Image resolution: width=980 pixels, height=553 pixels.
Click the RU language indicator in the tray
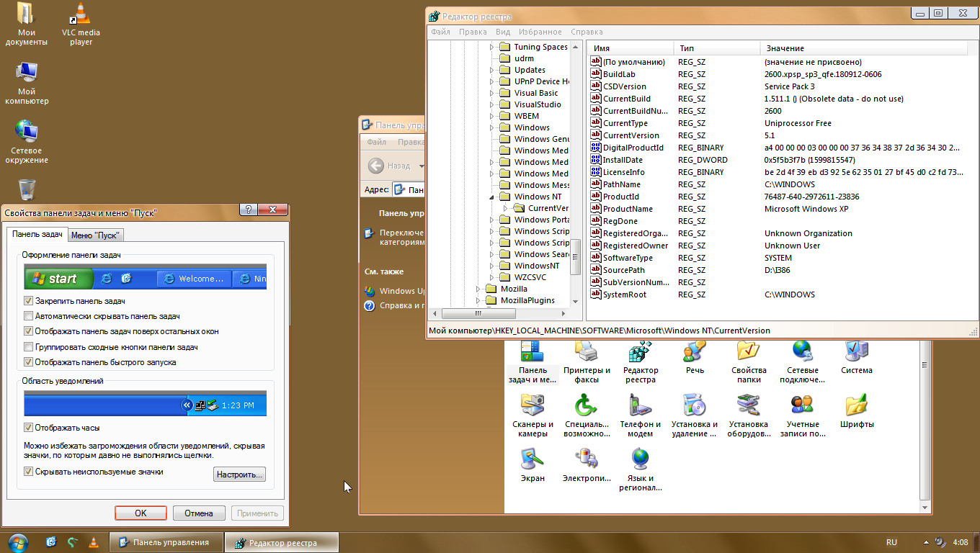click(891, 542)
